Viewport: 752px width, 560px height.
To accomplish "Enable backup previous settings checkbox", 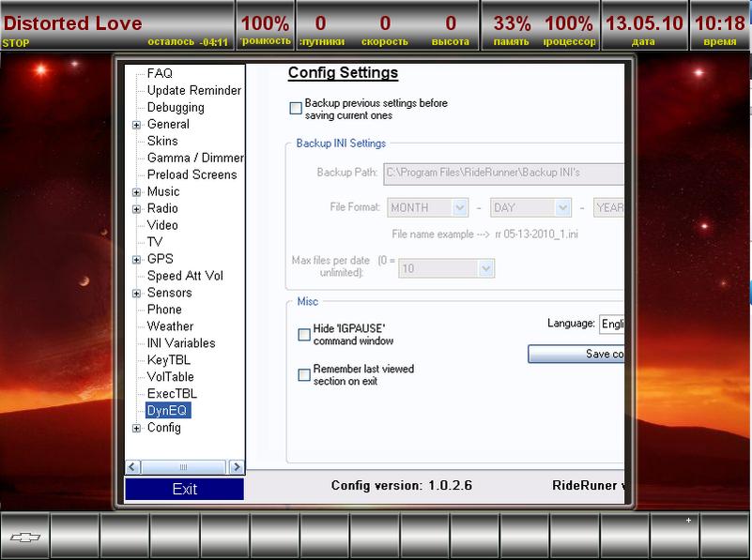I will (x=296, y=109).
